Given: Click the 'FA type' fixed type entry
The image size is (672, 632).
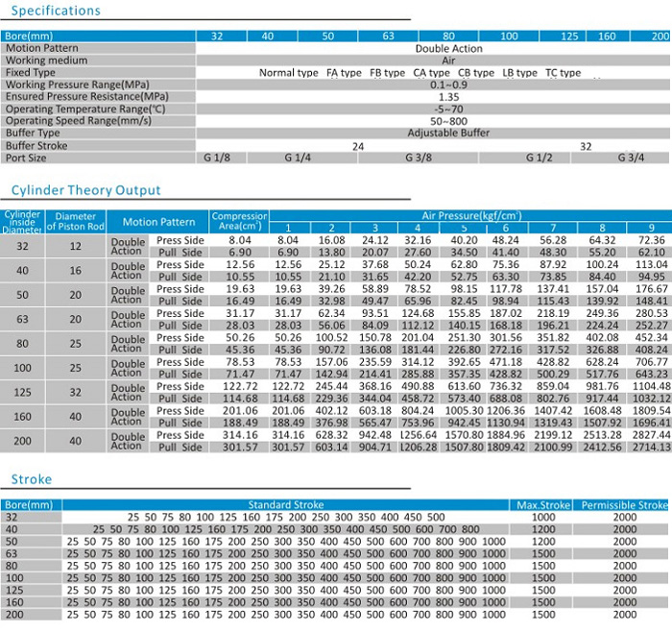Looking at the screenshot, I should [344, 72].
